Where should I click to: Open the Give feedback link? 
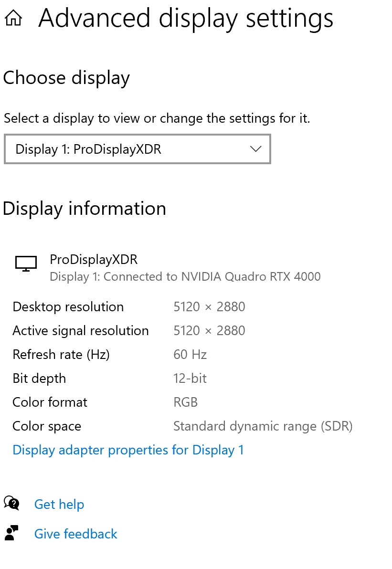pyautogui.click(x=75, y=534)
